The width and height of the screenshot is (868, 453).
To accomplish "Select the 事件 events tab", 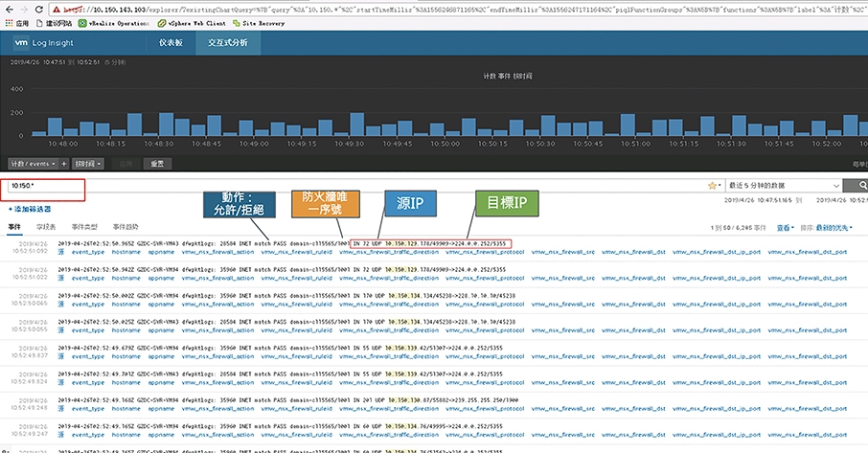I will point(14,227).
